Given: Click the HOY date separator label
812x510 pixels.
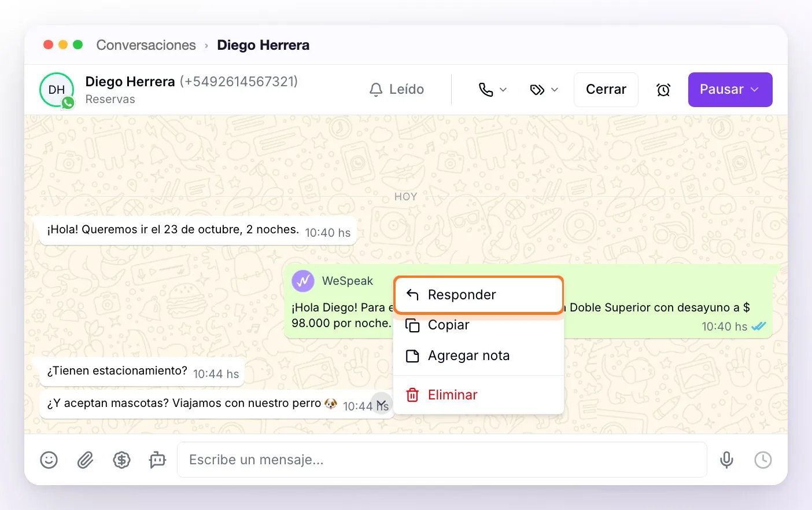Looking at the screenshot, I should point(405,197).
